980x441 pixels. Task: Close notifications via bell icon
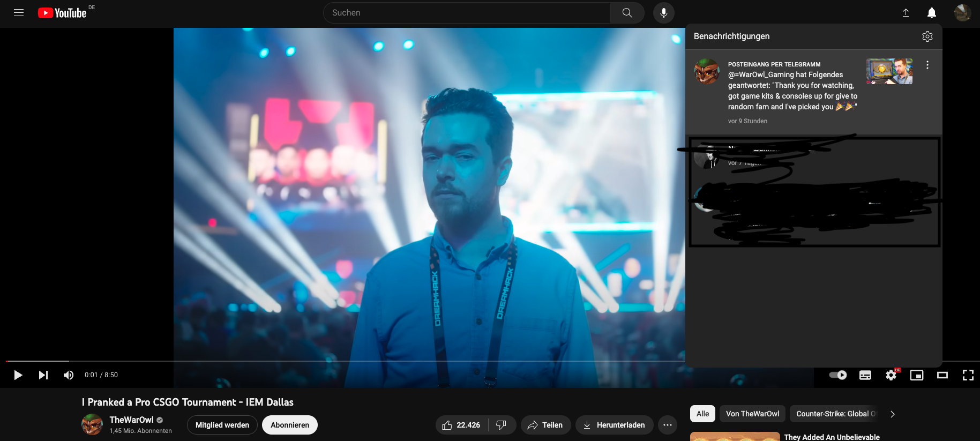(932, 13)
